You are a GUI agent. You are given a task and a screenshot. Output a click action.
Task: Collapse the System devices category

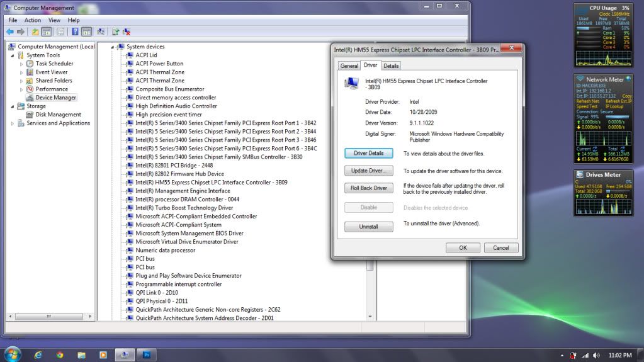[x=112, y=47]
